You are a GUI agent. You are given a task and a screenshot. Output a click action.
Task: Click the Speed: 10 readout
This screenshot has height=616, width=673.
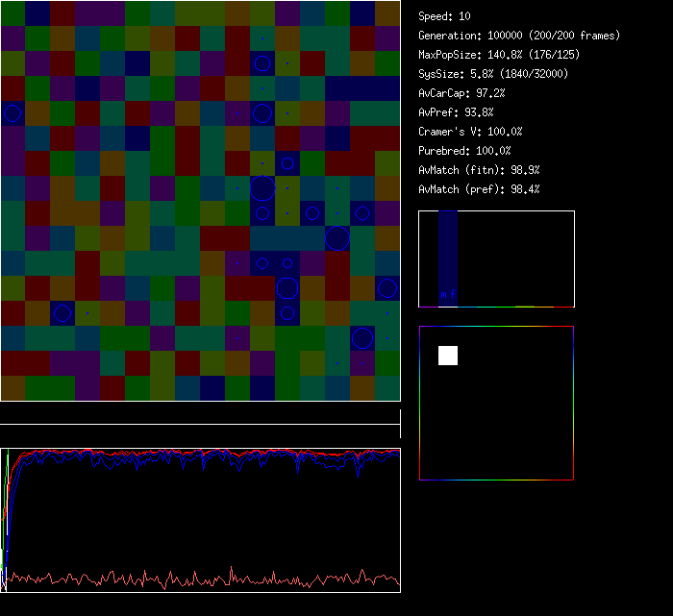coord(444,16)
